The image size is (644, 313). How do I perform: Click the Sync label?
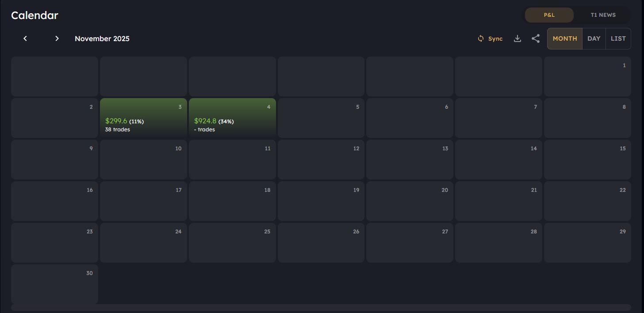click(495, 39)
